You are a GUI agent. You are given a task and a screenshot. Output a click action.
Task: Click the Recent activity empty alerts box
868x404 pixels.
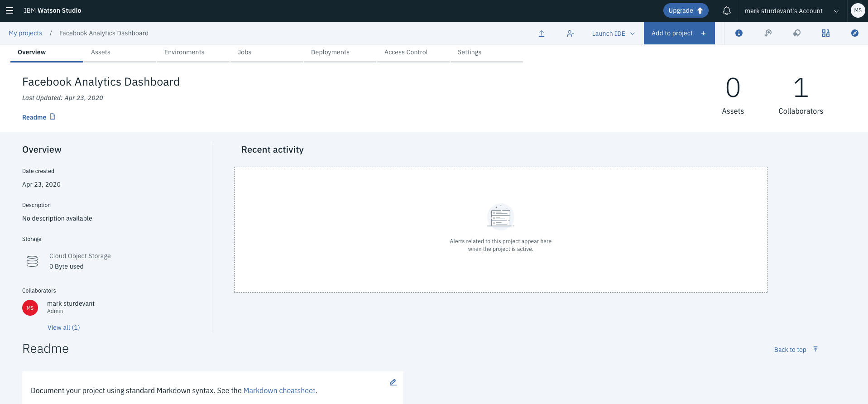(500, 230)
